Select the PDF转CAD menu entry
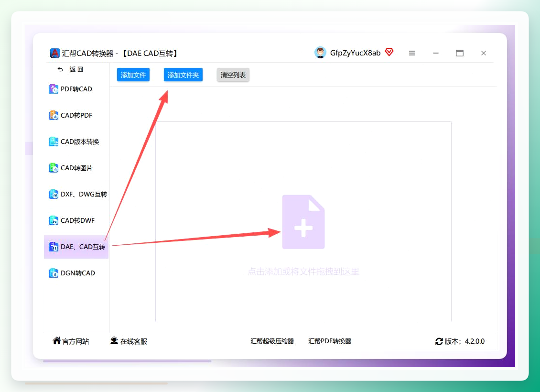 pos(76,89)
